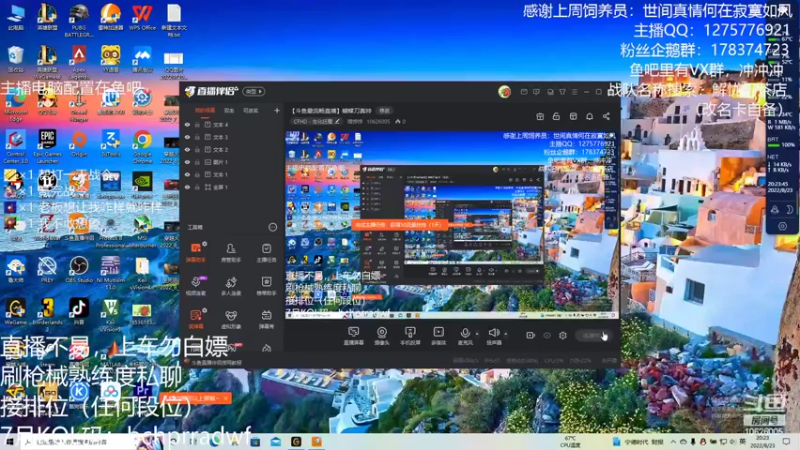
Task: Open the 视频连麦 tool with new badge
Action: point(196,286)
